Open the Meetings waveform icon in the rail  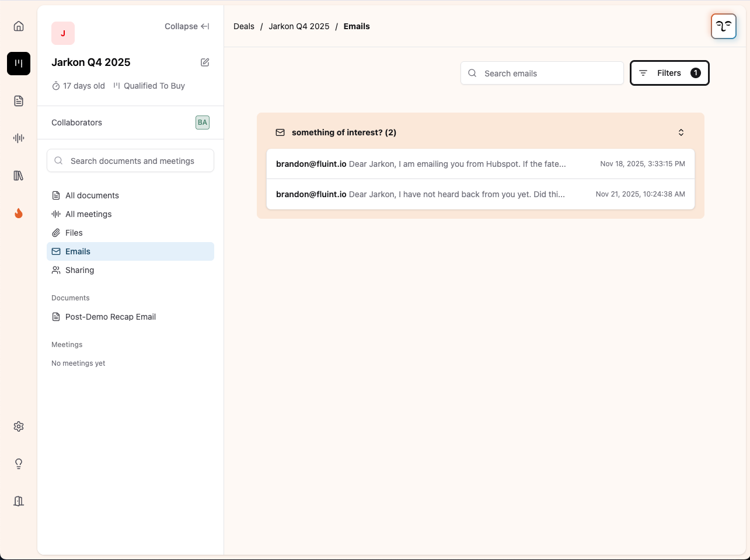point(18,138)
